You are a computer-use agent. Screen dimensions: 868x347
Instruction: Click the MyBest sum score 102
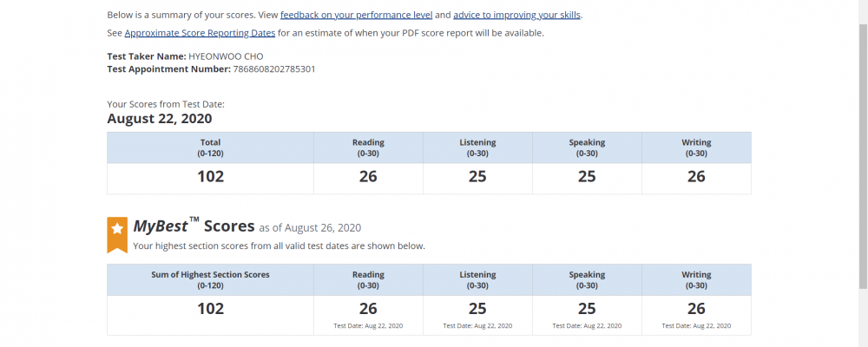click(x=210, y=309)
